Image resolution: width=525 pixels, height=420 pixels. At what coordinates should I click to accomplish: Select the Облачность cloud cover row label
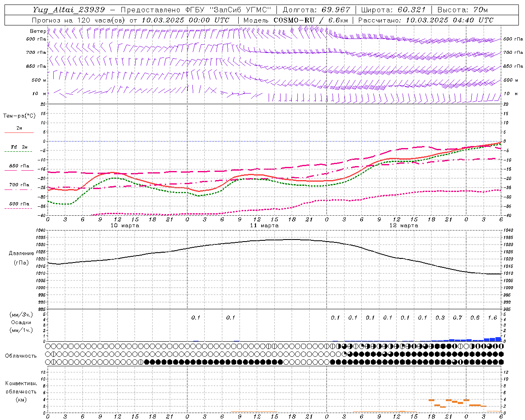point(21,356)
